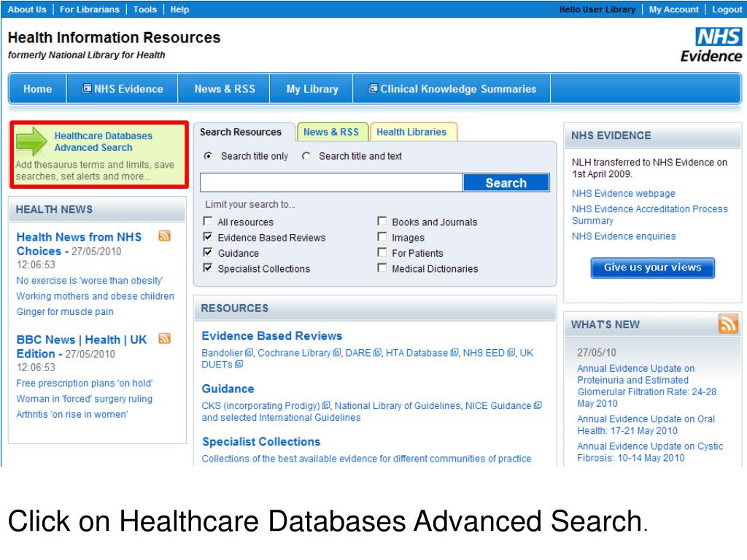
Task: Open Health News from NHS Choices heading
Action: click(79, 244)
